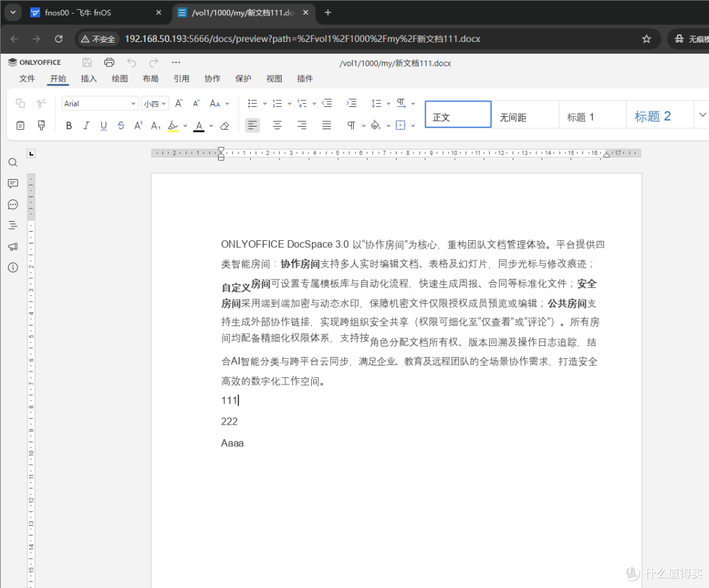Apply strikethrough to text
Screen dimensions: 709x588
tap(121, 125)
